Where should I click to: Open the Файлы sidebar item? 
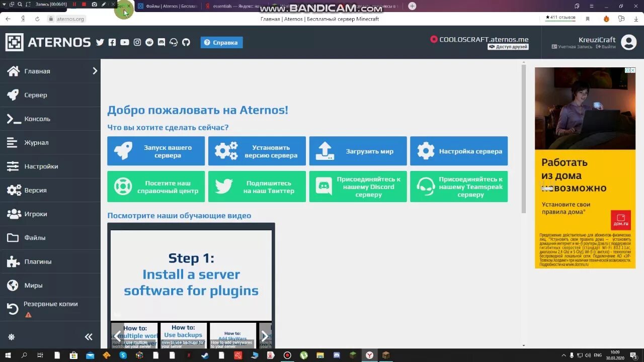point(50,238)
